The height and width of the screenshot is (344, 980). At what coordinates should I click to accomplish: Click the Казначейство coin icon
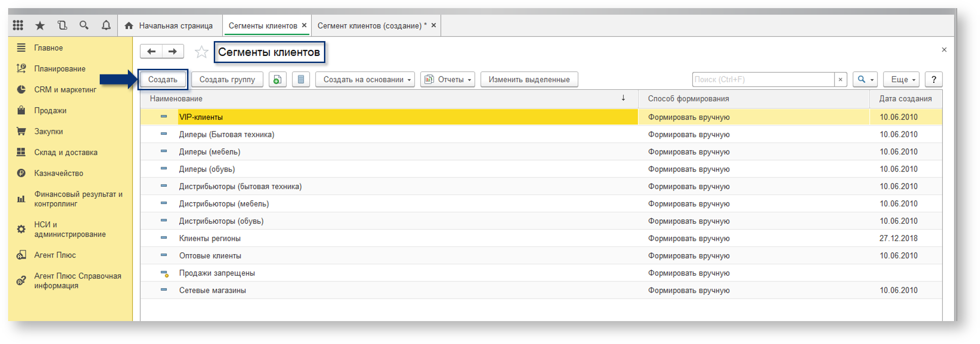tap(21, 173)
